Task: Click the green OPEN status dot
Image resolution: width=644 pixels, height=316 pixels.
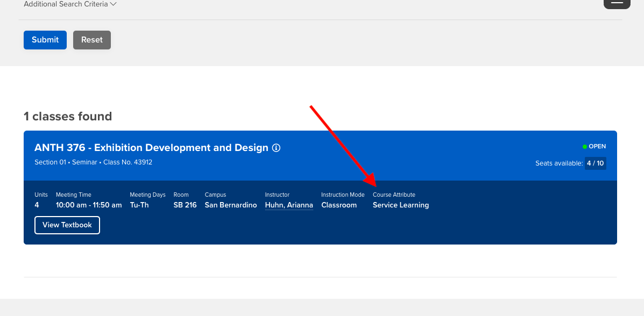Action: (585, 146)
